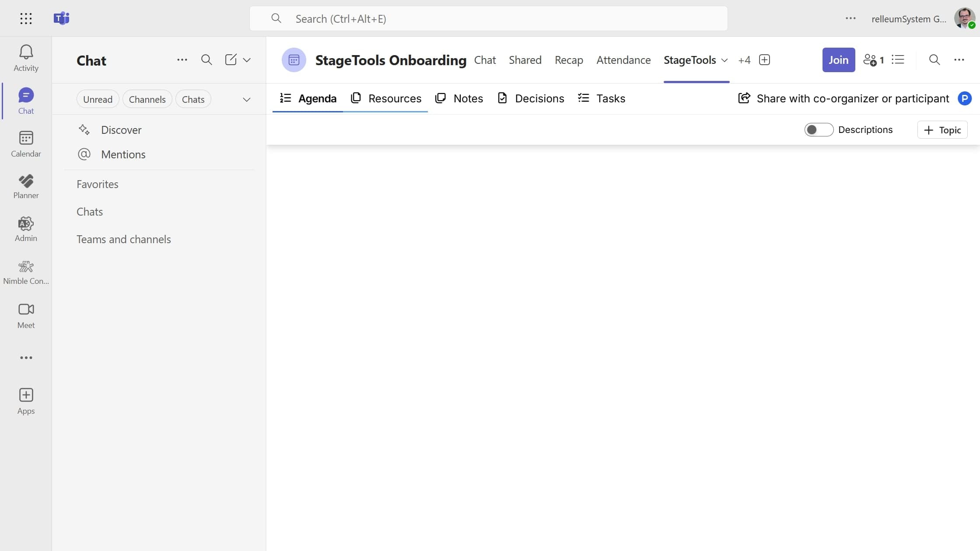Select the Agenda tab
The height and width of the screenshot is (551, 980).
pyautogui.click(x=308, y=98)
